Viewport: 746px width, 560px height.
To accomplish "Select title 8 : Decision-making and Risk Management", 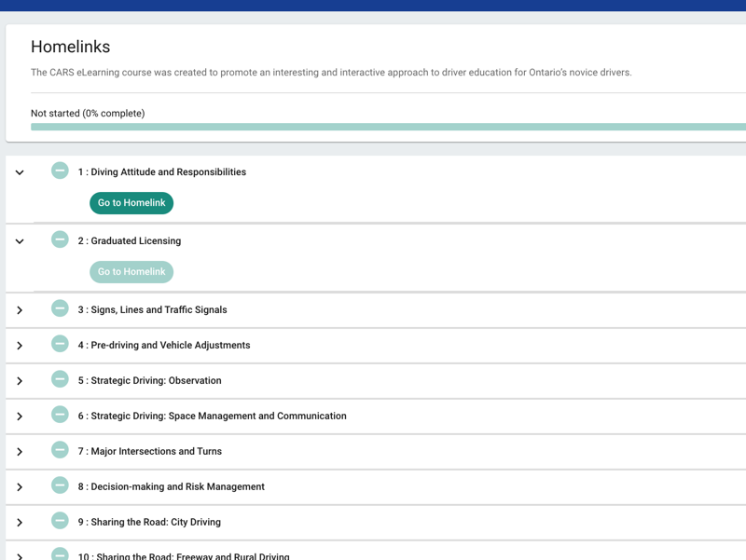I will click(x=172, y=486).
